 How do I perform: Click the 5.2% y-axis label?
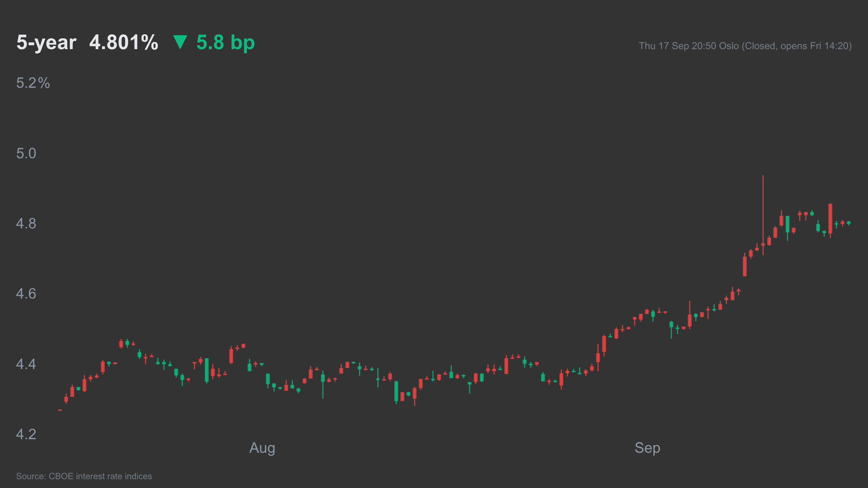[33, 83]
